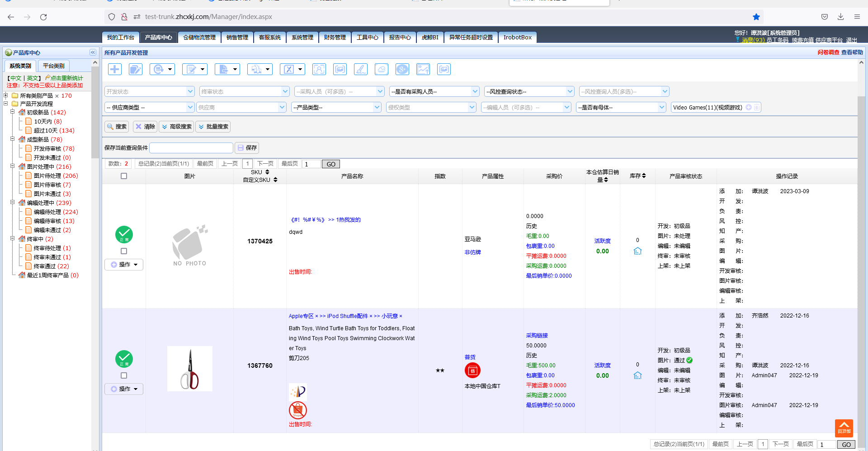
Task: Open the 供应商类型 dropdown
Action: (150, 107)
